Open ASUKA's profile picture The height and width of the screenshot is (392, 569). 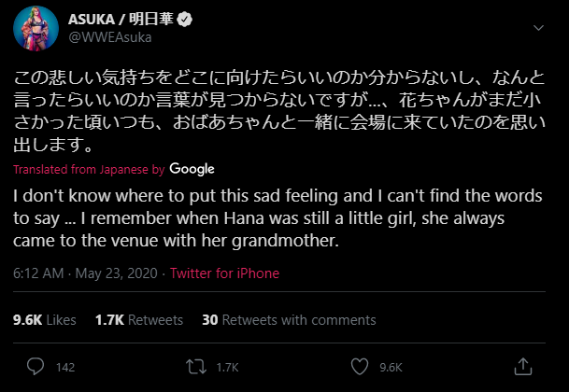pyautogui.click(x=36, y=32)
